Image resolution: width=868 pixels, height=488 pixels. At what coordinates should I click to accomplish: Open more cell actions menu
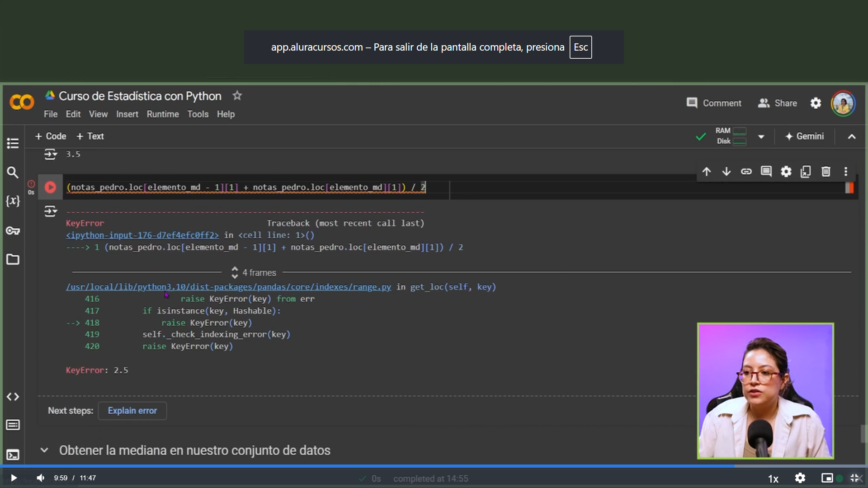846,172
